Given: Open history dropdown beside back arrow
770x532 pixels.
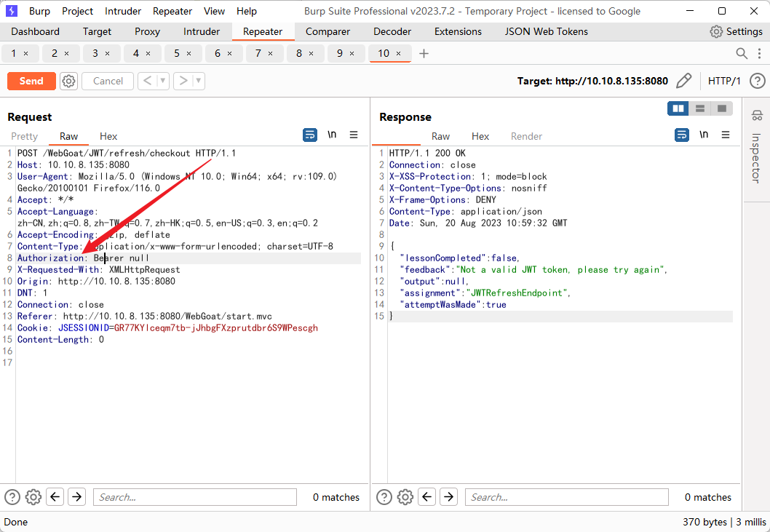Looking at the screenshot, I should click(163, 81).
